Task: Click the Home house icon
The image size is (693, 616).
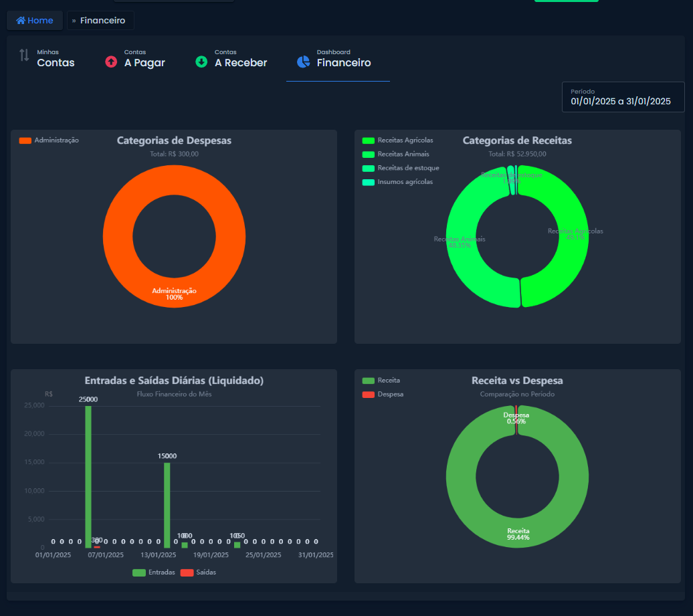Action: click(x=21, y=20)
